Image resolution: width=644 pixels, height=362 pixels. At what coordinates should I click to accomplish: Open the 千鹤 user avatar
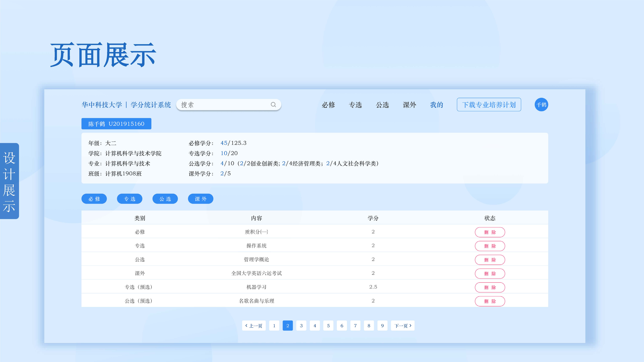coord(541,105)
